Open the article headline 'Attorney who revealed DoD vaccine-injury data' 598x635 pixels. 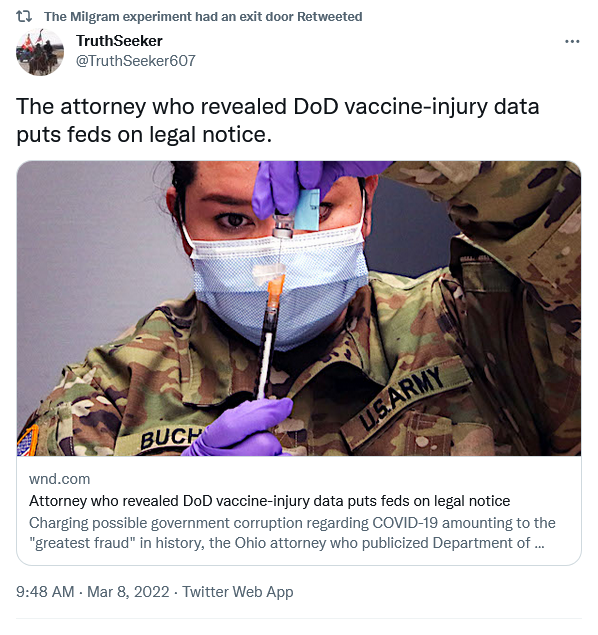tap(270, 501)
